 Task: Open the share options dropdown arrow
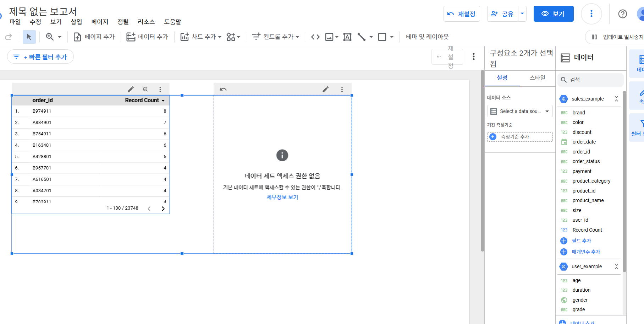(x=522, y=14)
